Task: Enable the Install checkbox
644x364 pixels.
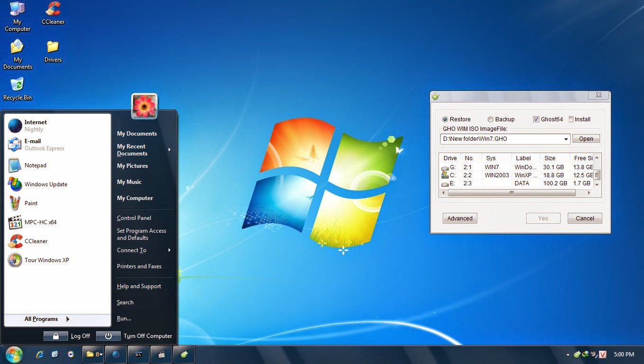Action: pos(571,119)
